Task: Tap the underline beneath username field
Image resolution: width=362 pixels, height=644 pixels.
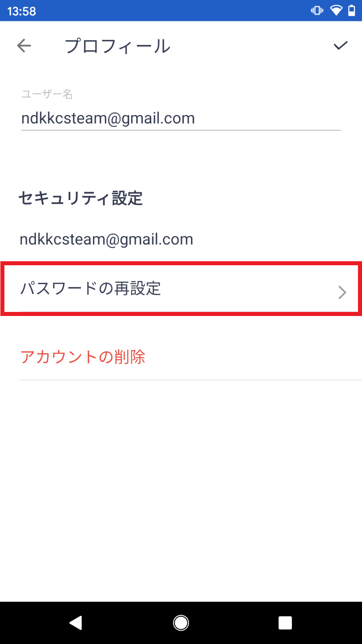Action: pyautogui.click(x=181, y=130)
